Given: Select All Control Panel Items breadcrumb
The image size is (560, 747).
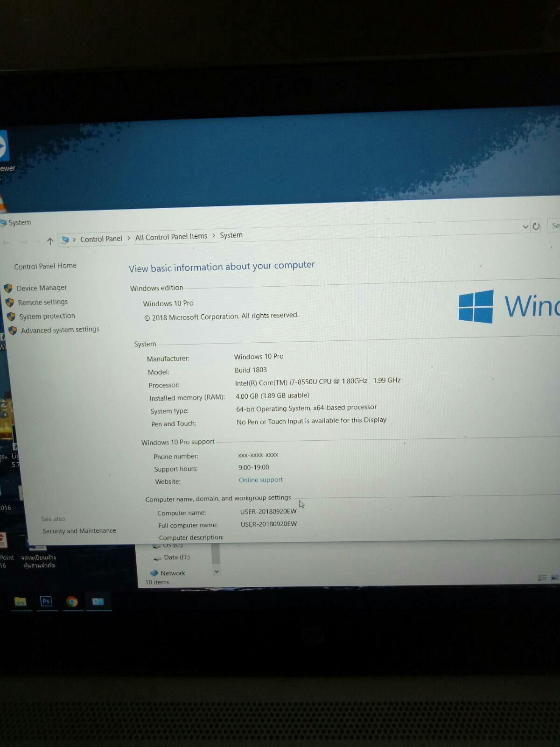Looking at the screenshot, I should pyautogui.click(x=171, y=237).
